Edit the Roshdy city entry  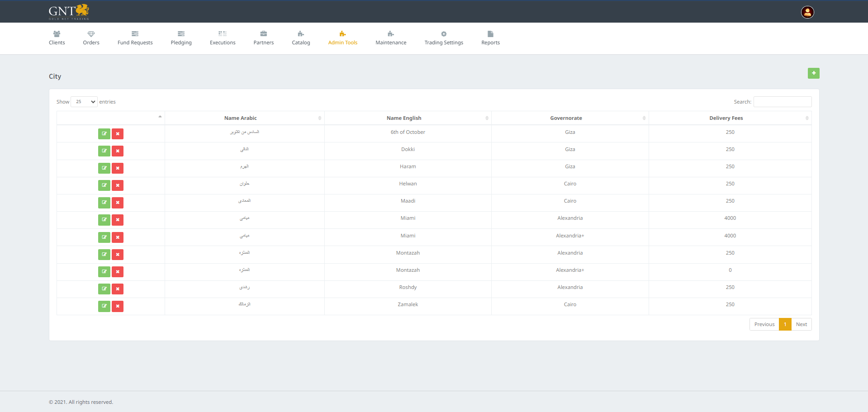point(104,289)
